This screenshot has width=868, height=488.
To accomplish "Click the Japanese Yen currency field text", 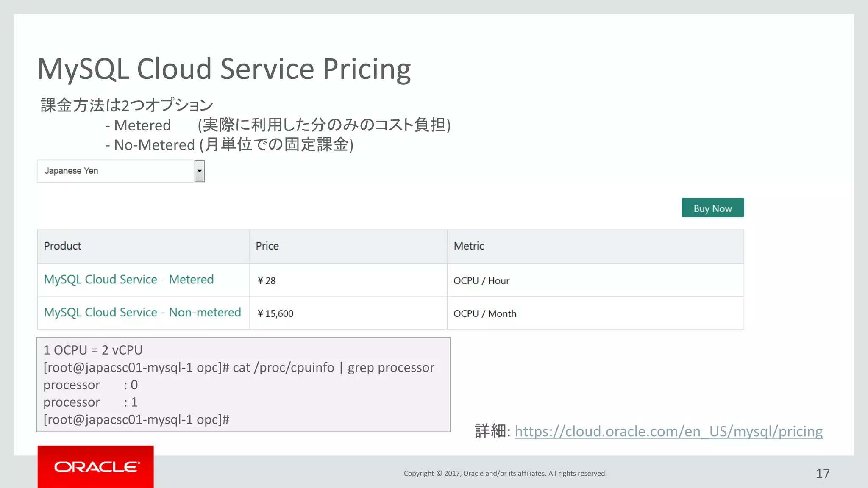I will (x=71, y=171).
